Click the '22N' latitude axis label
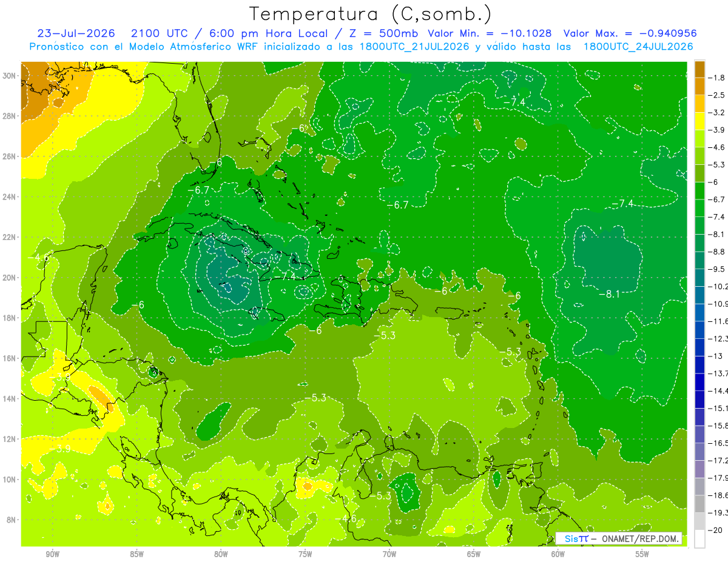728x562 pixels. [10, 237]
